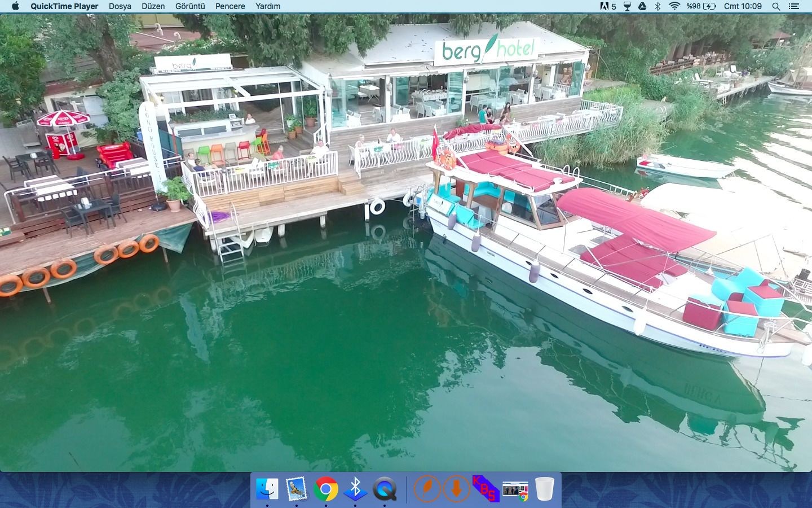Open the Pencere menu
Screen dimensions: 812x508
[230, 6]
